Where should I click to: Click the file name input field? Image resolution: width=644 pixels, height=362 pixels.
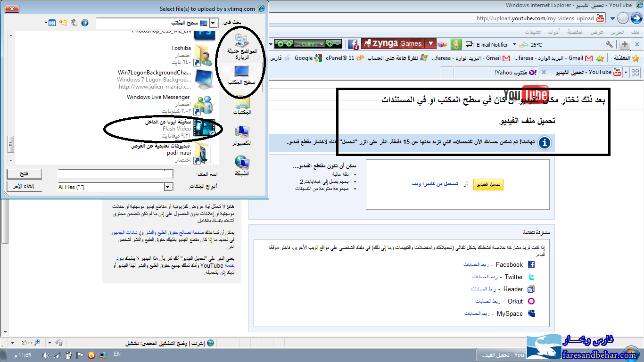click(115, 174)
